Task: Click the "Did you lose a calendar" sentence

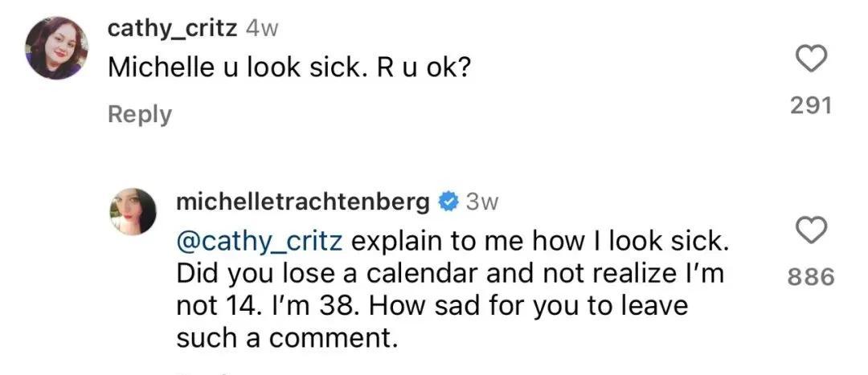Action: 321,273
